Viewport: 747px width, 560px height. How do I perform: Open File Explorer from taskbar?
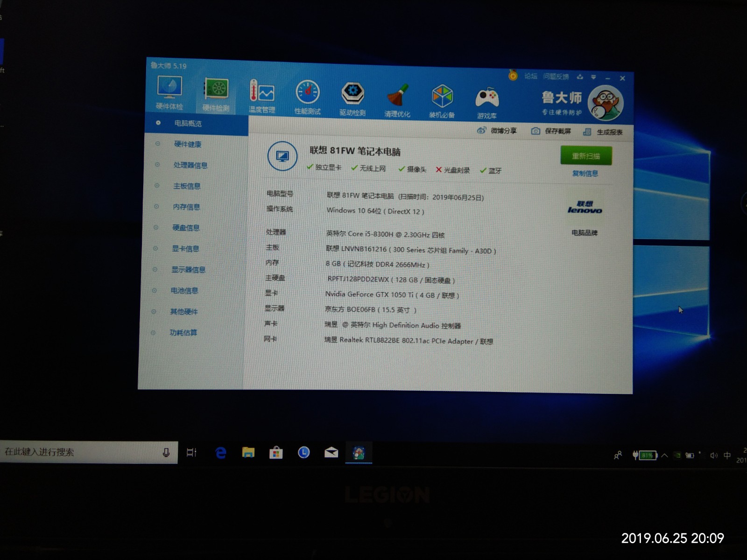click(x=248, y=453)
